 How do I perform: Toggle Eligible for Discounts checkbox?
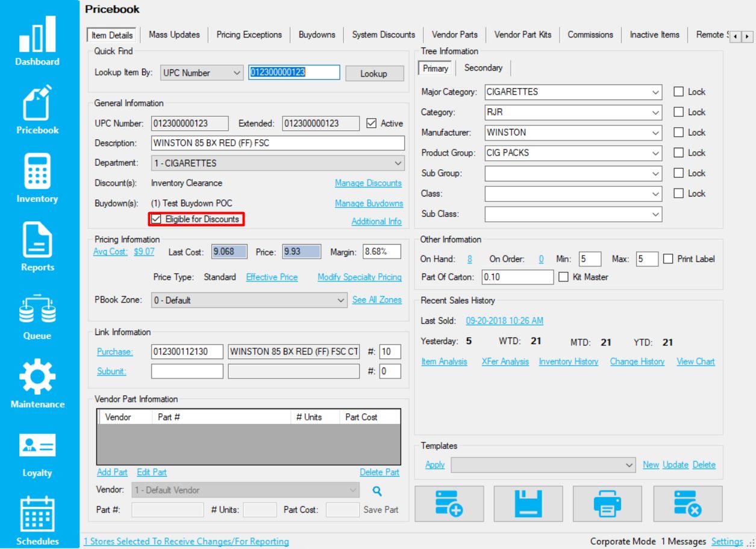[157, 219]
